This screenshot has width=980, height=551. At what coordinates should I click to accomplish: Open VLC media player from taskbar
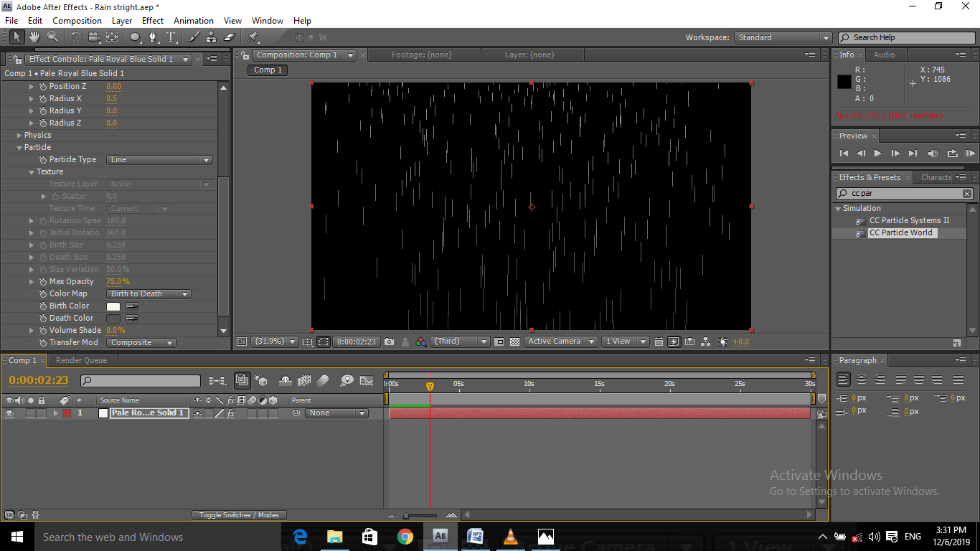(511, 536)
